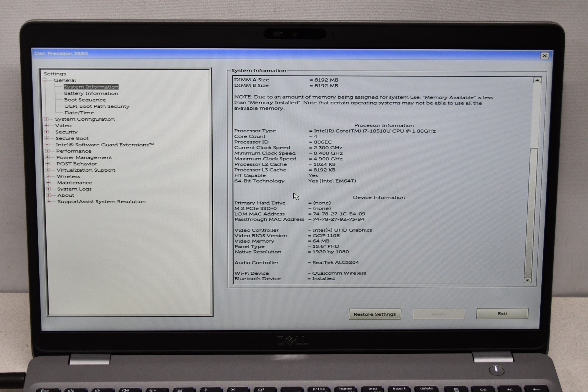Close the BIOS window with X
The height and width of the screenshot is (392, 588).
545,56
